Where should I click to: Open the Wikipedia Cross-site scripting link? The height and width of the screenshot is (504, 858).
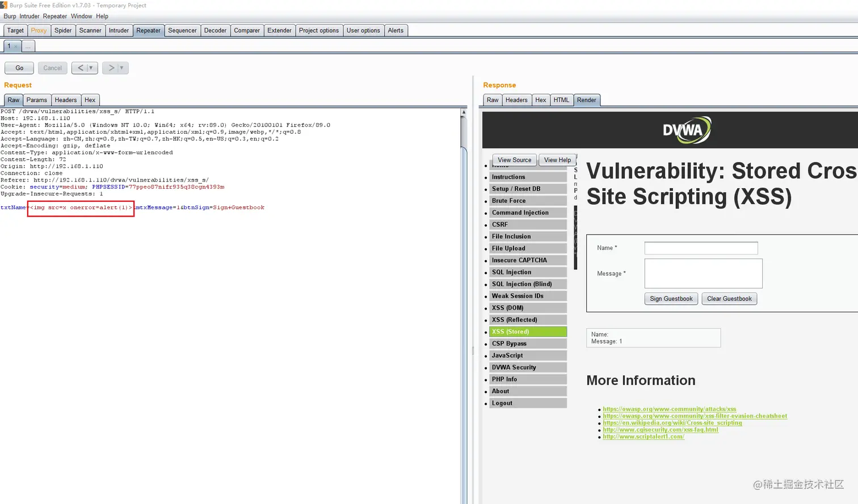click(672, 423)
